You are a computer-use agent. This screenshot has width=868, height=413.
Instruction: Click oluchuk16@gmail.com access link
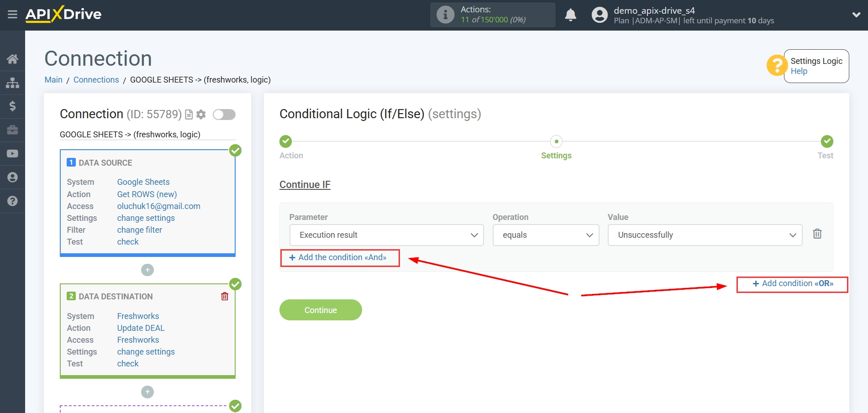tap(159, 206)
